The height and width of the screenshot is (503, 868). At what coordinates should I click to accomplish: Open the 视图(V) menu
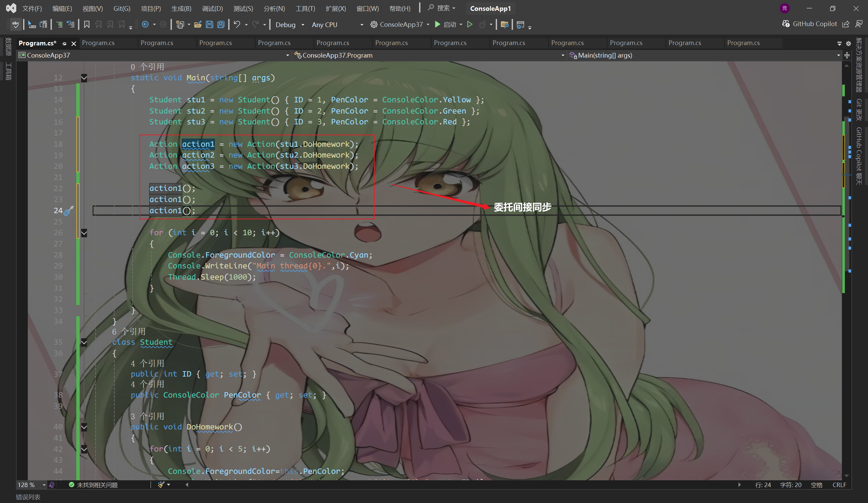[93, 8]
